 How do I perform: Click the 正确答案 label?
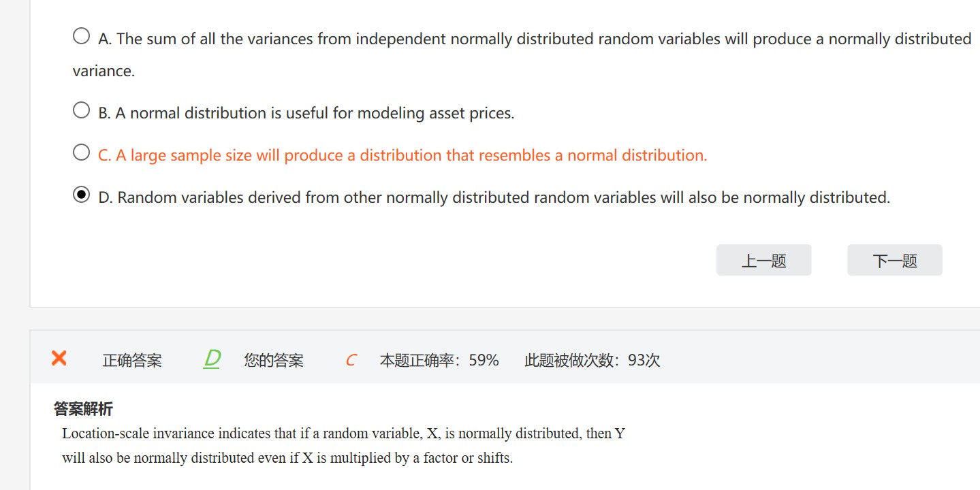point(132,361)
